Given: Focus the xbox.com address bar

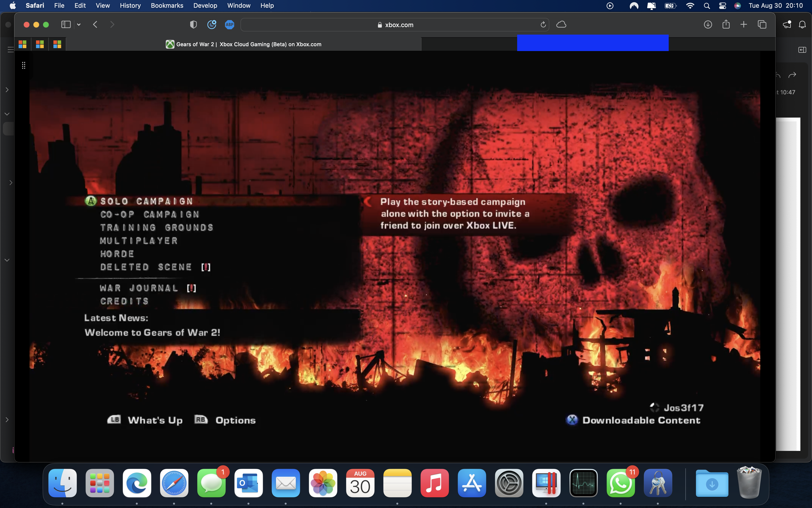Looking at the screenshot, I should coord(395,25).
